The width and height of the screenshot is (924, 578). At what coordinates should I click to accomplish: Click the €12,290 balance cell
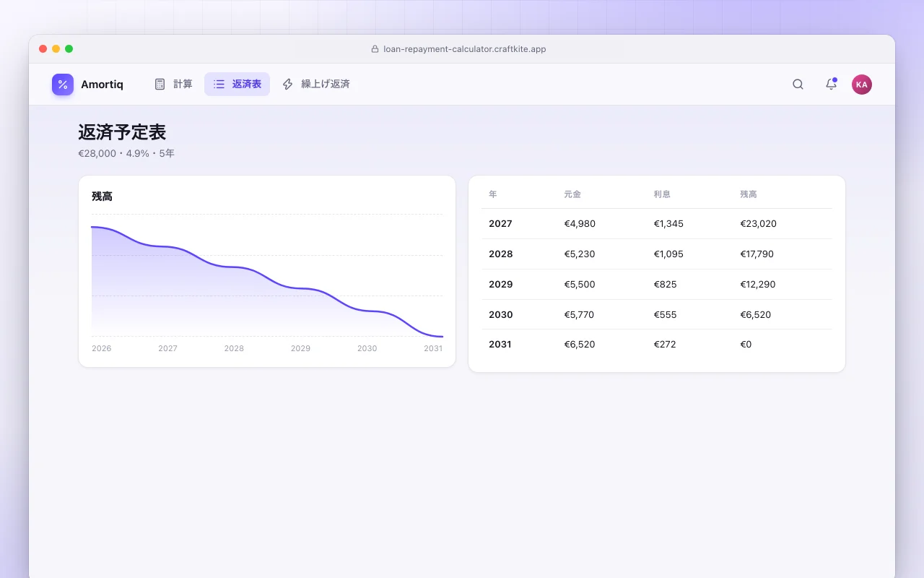click(757, 285)
